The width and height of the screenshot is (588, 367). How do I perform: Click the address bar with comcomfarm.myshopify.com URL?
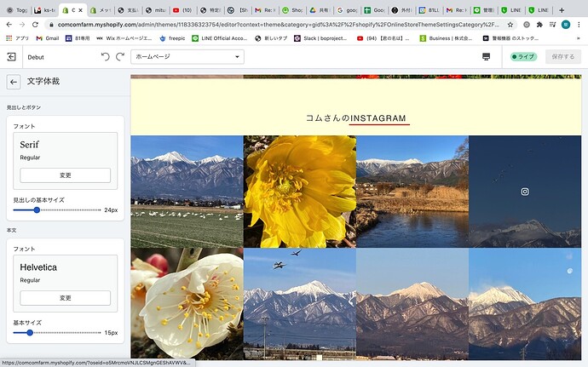pyautogui.click(x=279, y=25)
